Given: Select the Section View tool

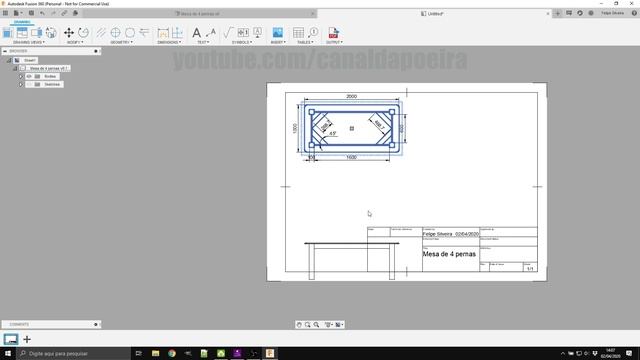Looking at the screenshot, I should (x=36, y=33).
